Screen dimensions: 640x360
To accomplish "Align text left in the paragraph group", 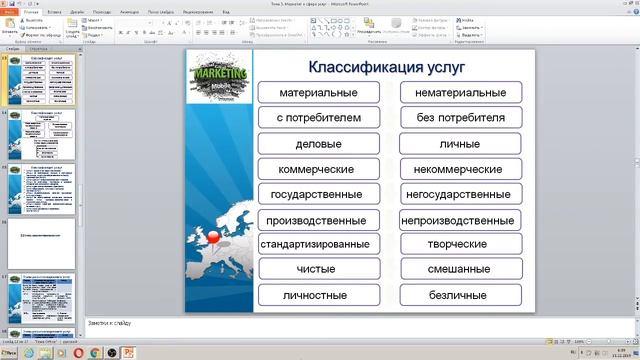I will click(x=198, y=33).
